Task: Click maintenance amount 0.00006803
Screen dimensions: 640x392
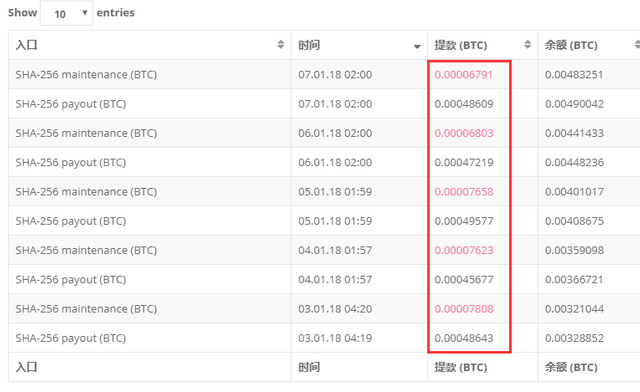Action: tap(464, 133)
